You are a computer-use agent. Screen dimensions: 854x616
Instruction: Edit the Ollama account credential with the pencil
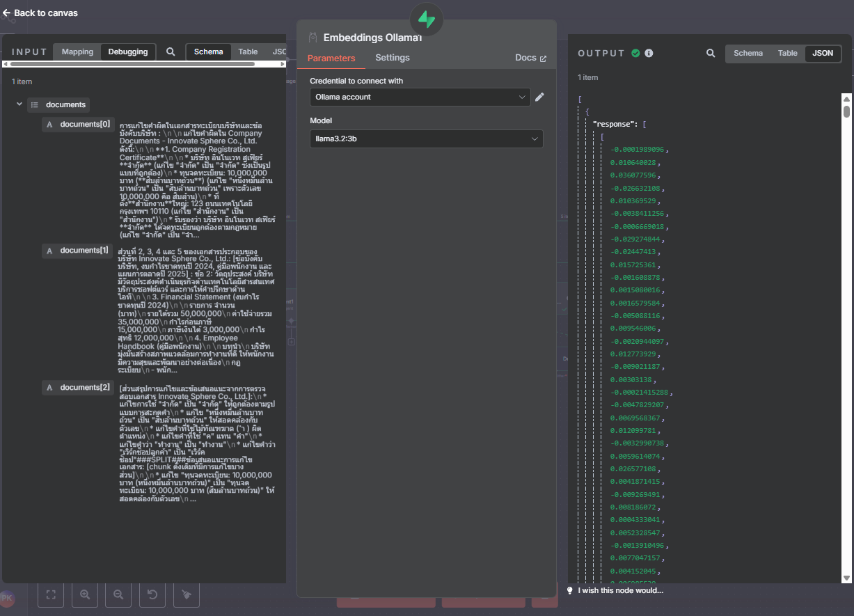point(539,97)
